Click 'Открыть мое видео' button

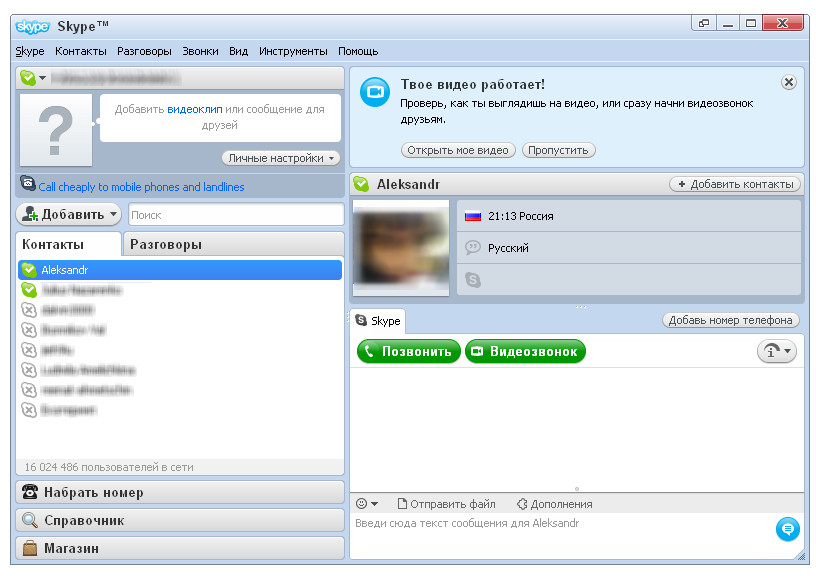[x=458, y=150]
